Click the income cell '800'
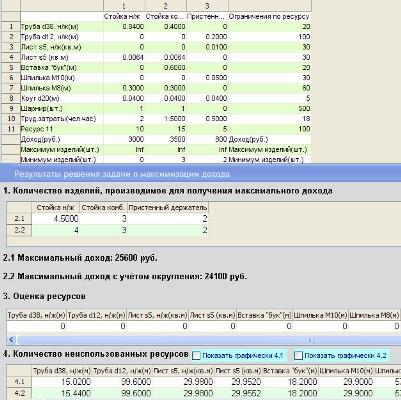401x400 pixels. (207, 139)
